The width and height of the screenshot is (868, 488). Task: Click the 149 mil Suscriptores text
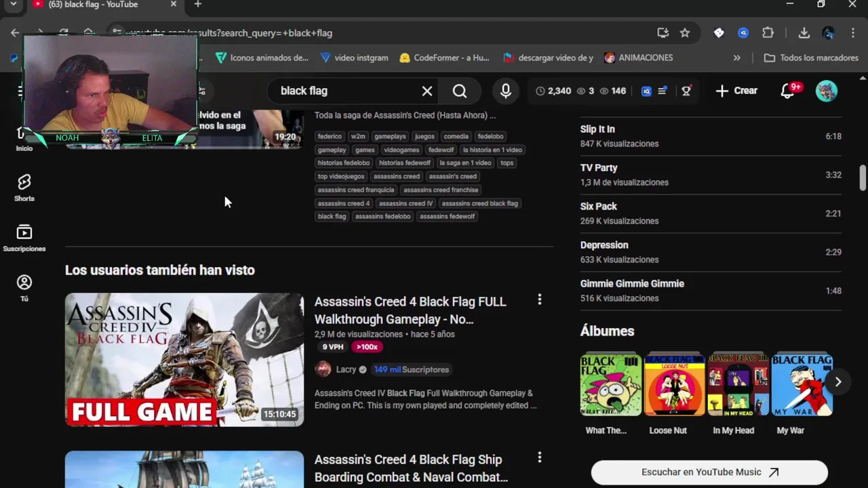click(411, 369)
